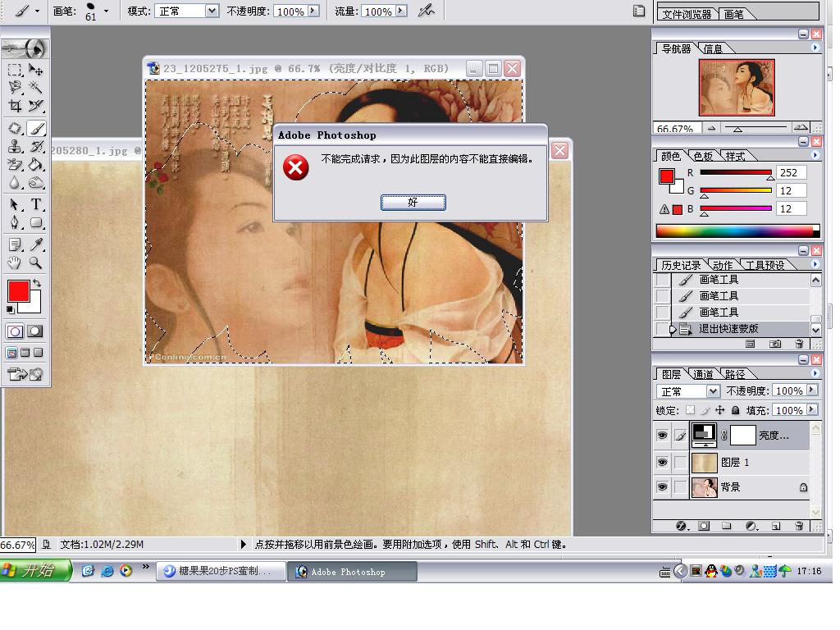840x630 pixels.
Task: Toggle lock all checkbox
Action: point(736,410)
